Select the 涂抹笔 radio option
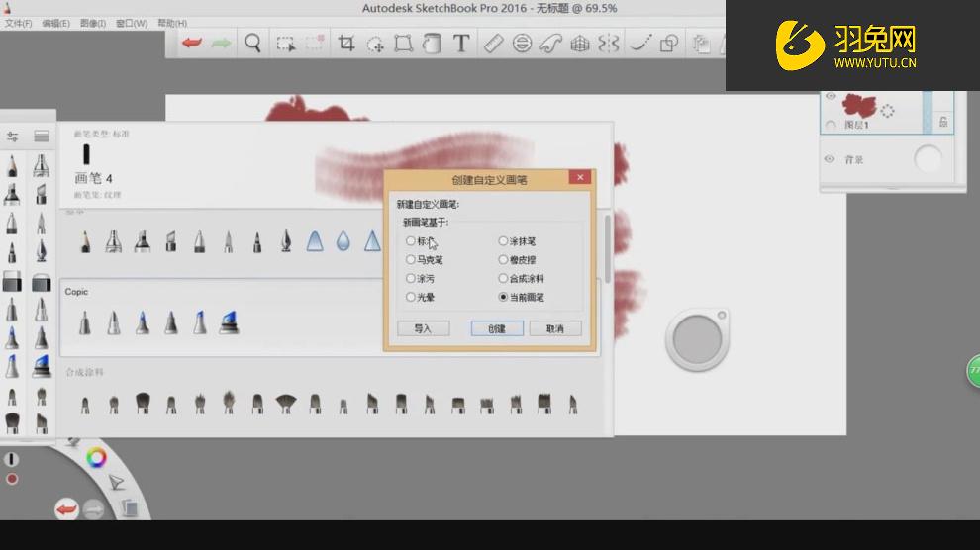The height and width of the screenshot is (550, 980). 503,241
